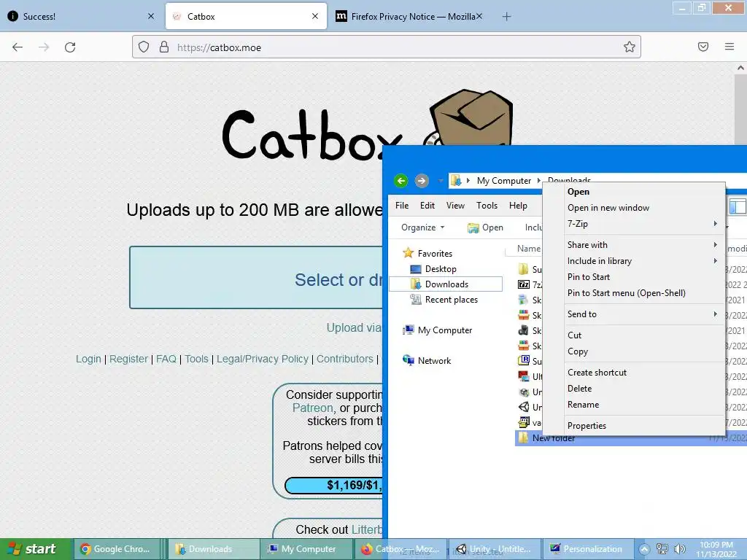747x560 pixels.
Task: Expand the Organize dropdown
Action: [422, 227]
